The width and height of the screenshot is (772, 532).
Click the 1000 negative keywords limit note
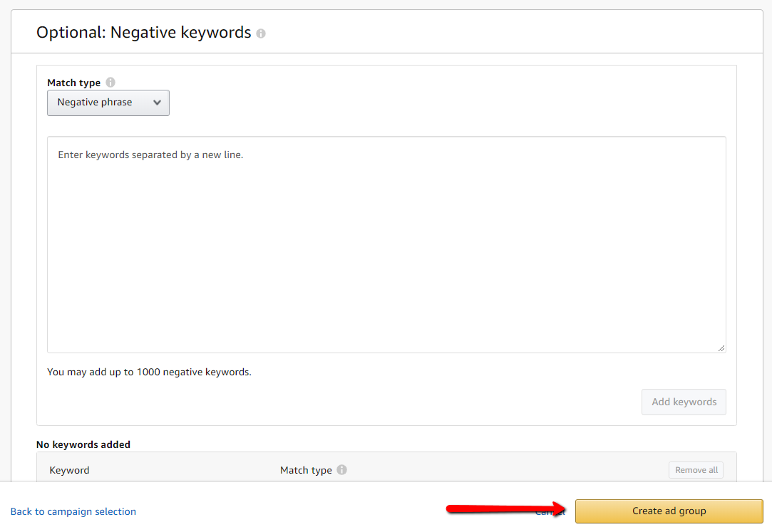(149, 372)
